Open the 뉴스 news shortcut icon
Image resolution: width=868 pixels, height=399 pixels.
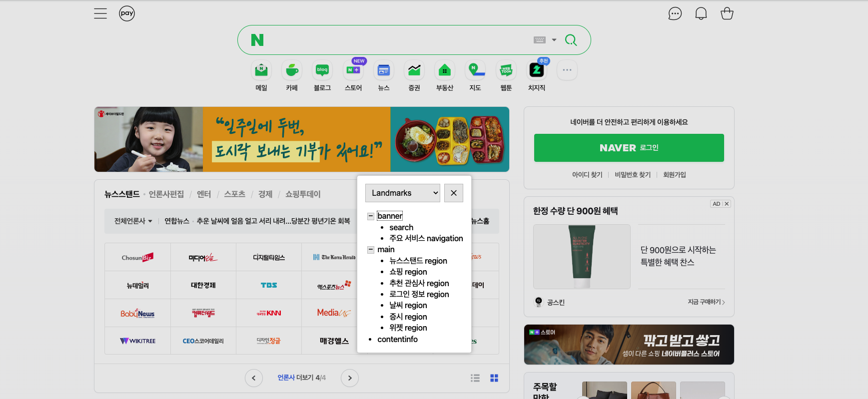coord(384,70)
